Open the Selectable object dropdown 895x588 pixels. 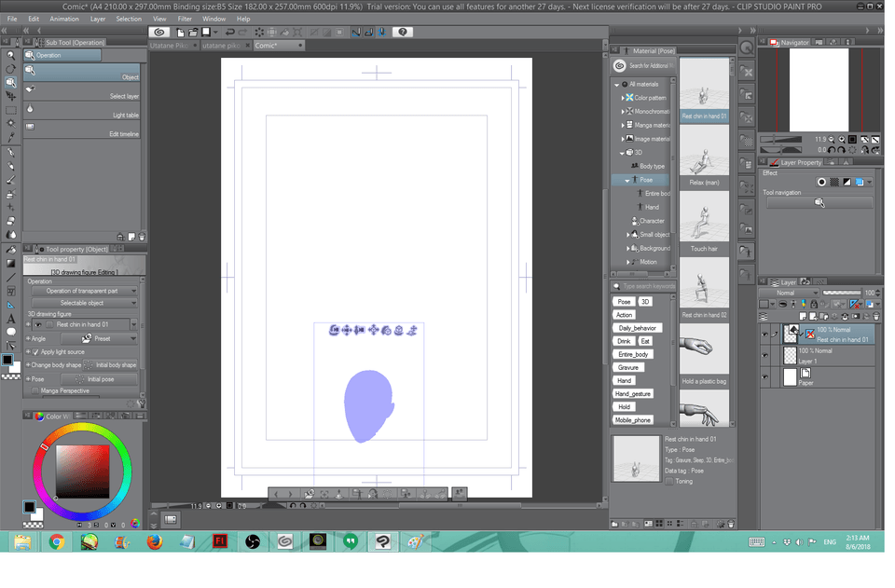click(82, 303)
